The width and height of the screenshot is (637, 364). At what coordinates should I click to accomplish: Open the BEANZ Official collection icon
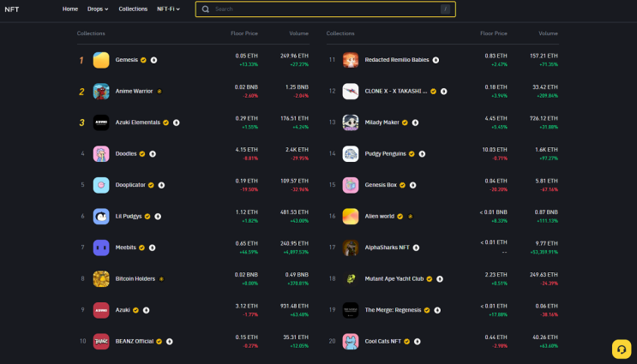click(101, 341)
